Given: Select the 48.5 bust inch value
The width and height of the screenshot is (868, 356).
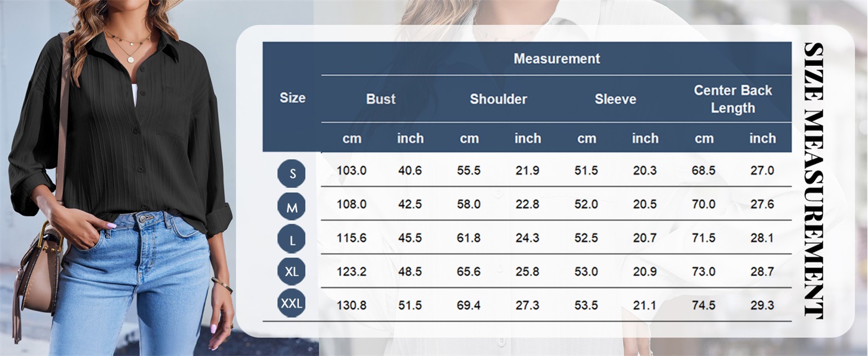Looking at the screenshot, I should [x=410, y=272].
